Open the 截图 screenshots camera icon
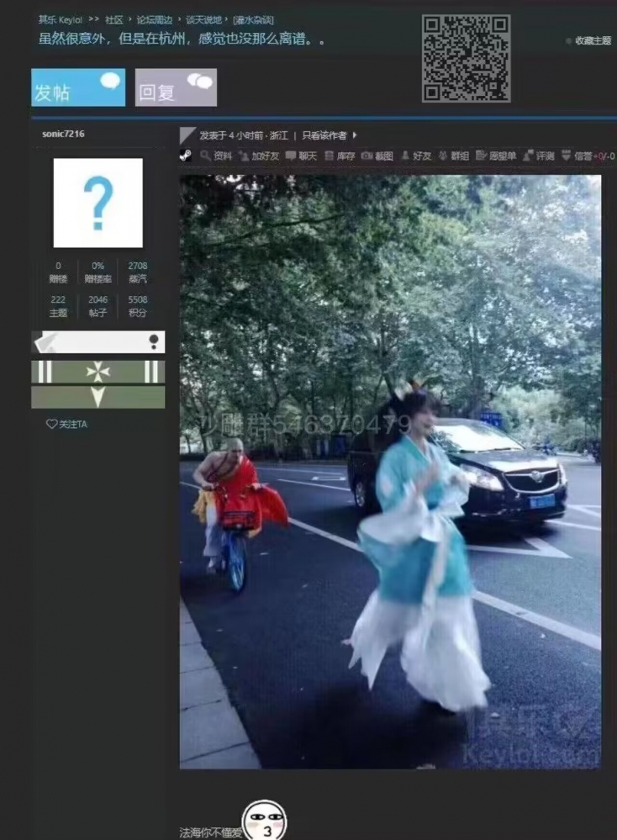The height and width of the screenshot is (840, 617). coord(367,156)
